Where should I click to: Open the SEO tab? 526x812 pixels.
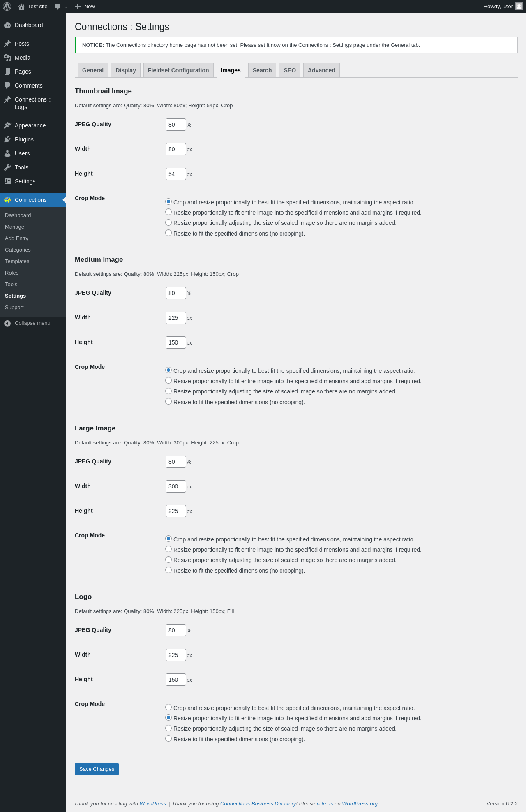(x=290, y=70)
